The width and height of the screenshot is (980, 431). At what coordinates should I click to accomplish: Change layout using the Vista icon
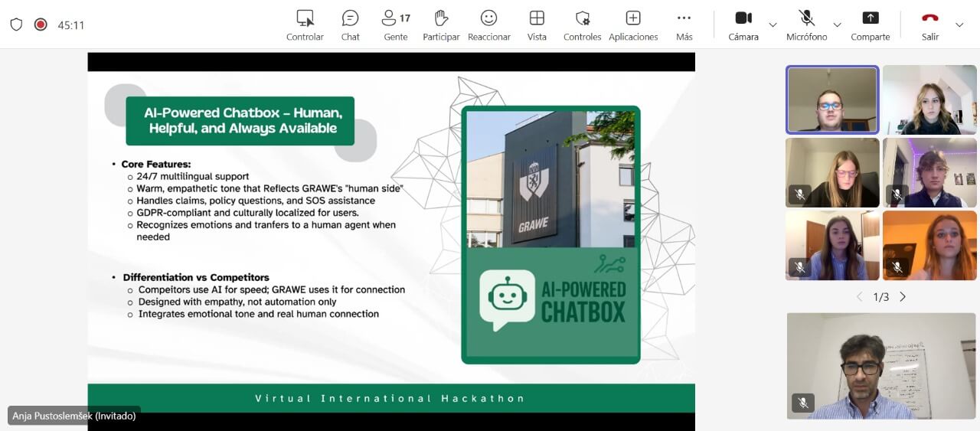537,24
